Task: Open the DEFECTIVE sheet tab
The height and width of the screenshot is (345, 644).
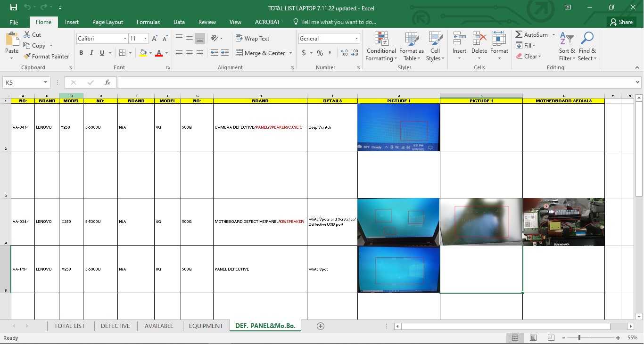Action: [116, 326]
